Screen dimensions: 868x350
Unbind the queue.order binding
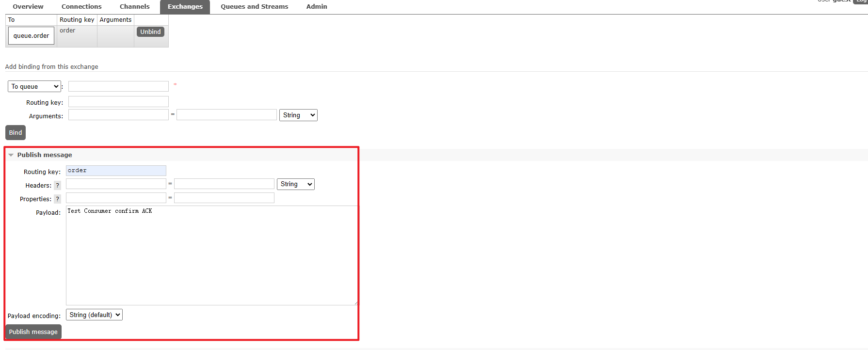point(150,32)
